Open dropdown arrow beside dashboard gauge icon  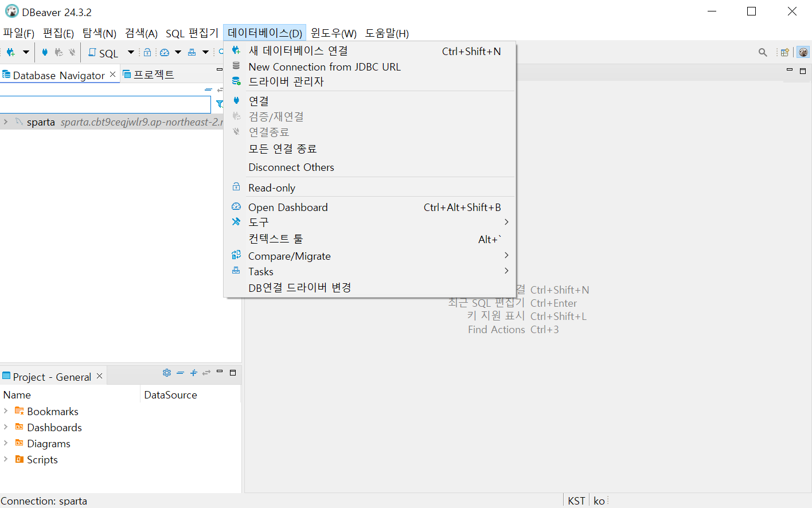178,52
